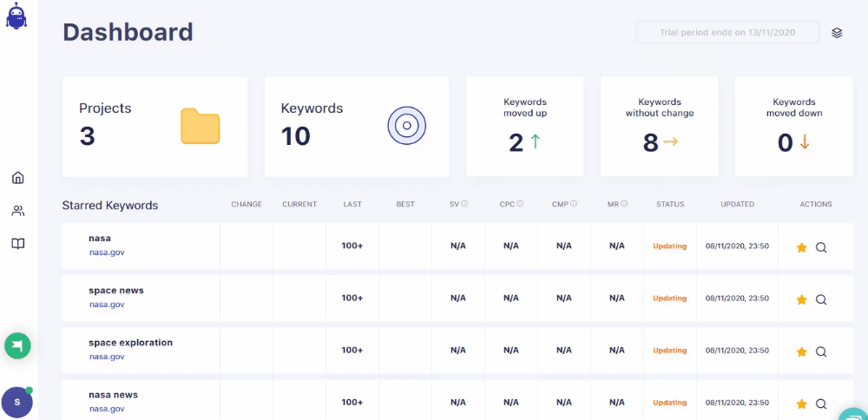This screenshot has width=868, height=420.
Task: Sort by LAST column header
Action: click(x=352, y=204)
